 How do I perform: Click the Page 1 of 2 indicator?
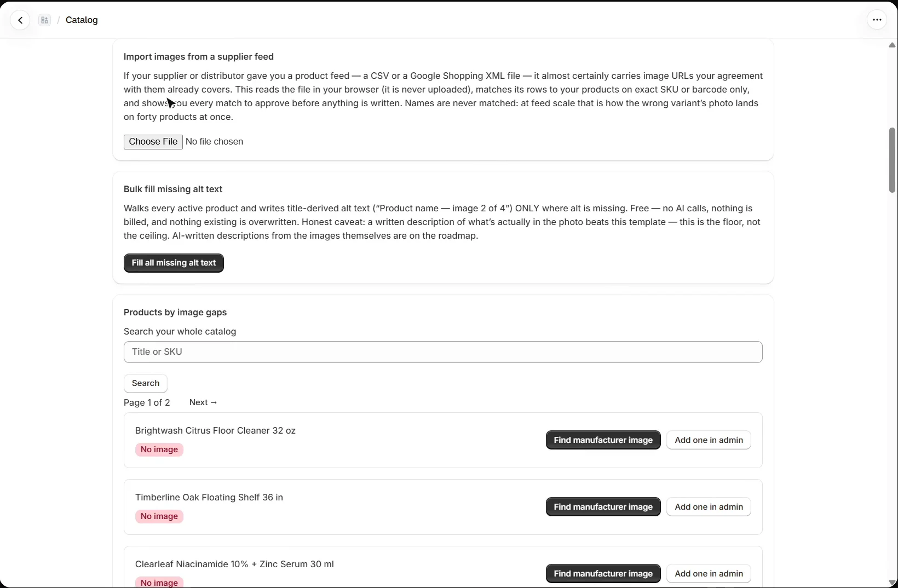pyautogui.click(x=147, y=403)
